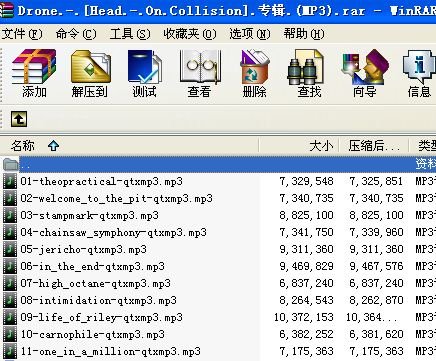
Task: Click the 删除 (Delete) toolbar icon
Action: coord(254,74)
